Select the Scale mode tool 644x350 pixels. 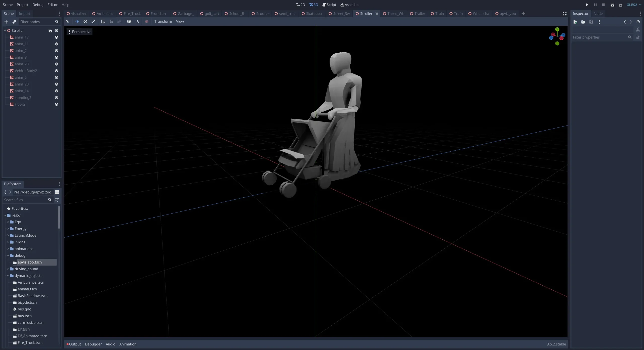(x=93, y=22)
